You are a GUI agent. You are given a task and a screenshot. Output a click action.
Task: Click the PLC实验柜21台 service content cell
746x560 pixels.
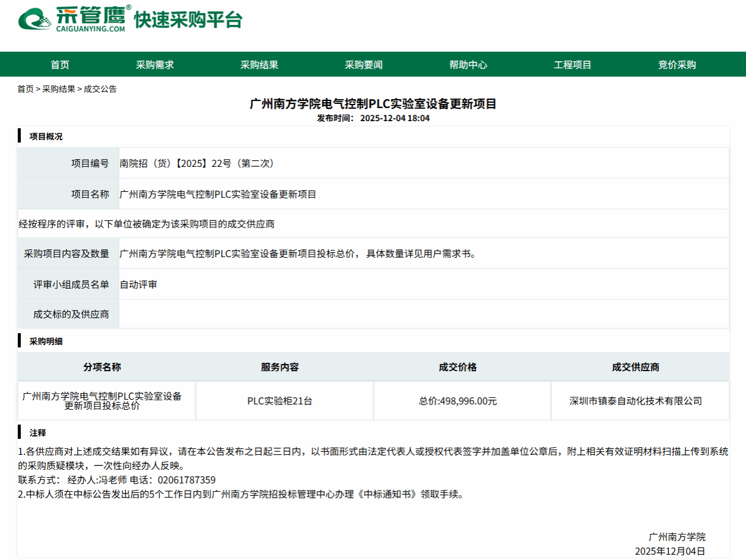pos(280,401)
